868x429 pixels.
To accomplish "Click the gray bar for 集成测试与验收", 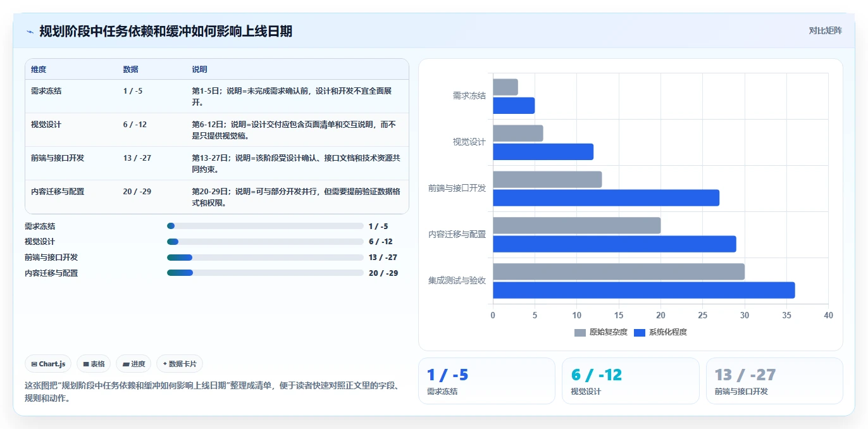I will pos(619,272).
